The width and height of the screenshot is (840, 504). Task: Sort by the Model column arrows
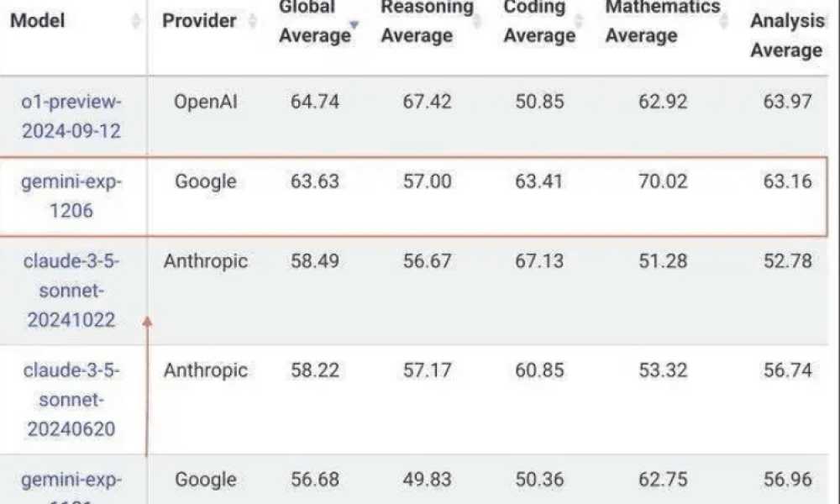pos(136,21)
